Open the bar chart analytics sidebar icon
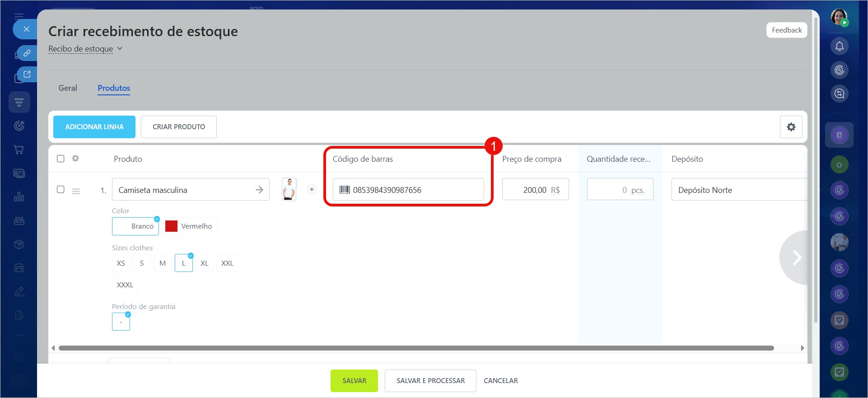 click(19, 197)
